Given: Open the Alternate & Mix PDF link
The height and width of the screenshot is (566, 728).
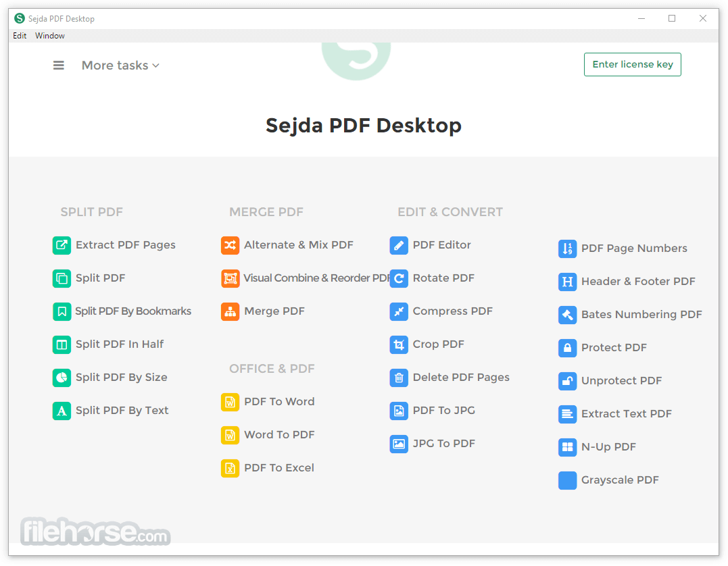Looking at the screenshot, I should [299, 245].
